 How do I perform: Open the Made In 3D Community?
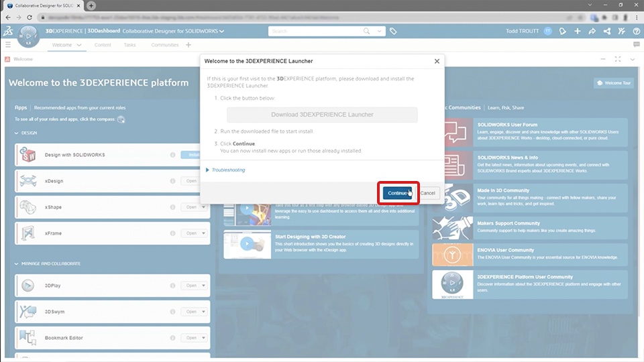click(529, 198)
